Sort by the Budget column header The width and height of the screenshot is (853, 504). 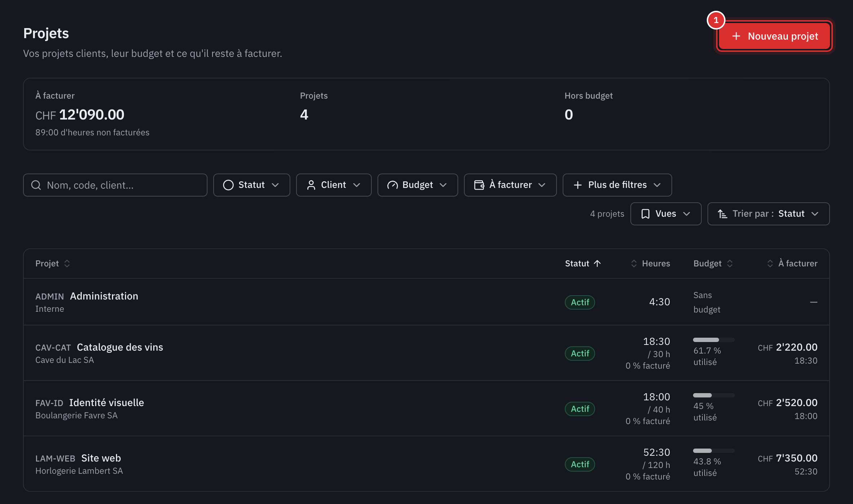(x=713, y=264)
